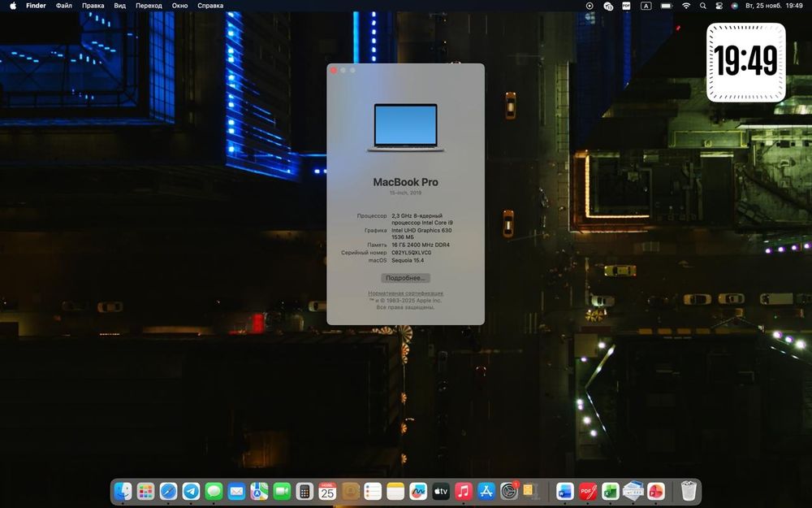Launch Microsoft Word from the Dock

(x=565, y=491)
